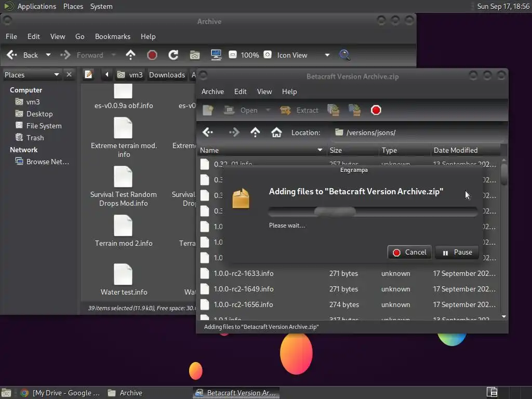
Task: Open View menu in Engrampa
Action: 264,91
